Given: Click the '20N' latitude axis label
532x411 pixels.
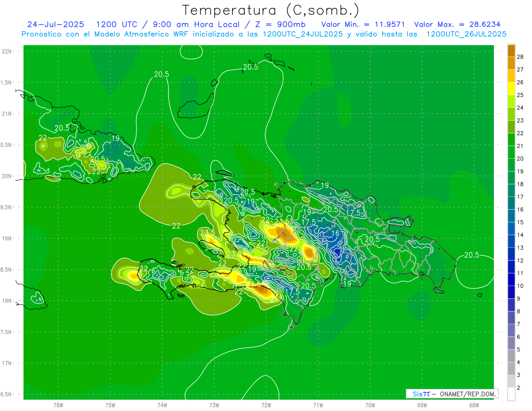Looking at the screenshot, I should tap(6, 176).
